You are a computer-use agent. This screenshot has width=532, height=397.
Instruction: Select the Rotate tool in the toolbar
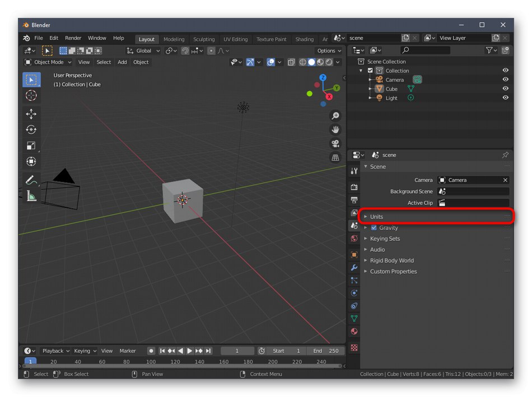pos(31,130)
